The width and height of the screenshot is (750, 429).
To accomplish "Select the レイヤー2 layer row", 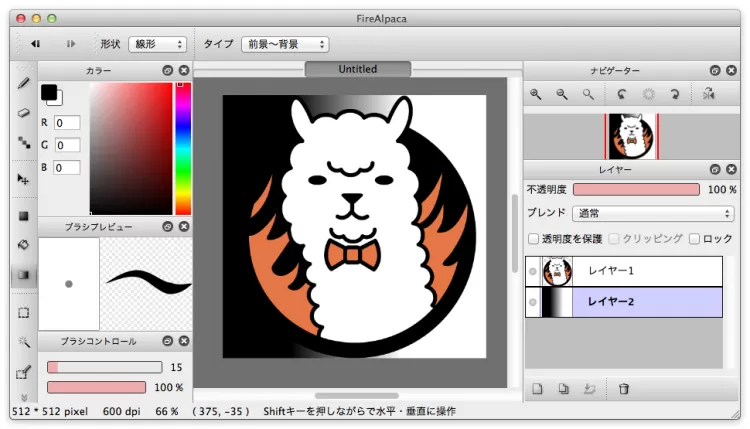I will tap(624, 302).
